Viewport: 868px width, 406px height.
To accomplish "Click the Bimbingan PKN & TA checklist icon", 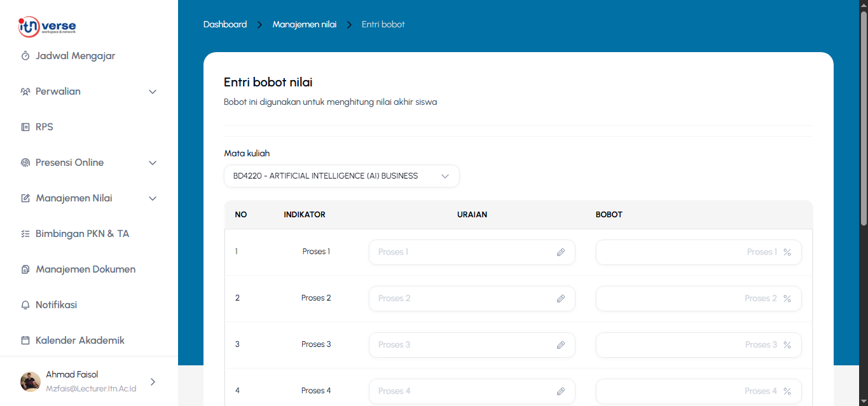I will [25, 234].
